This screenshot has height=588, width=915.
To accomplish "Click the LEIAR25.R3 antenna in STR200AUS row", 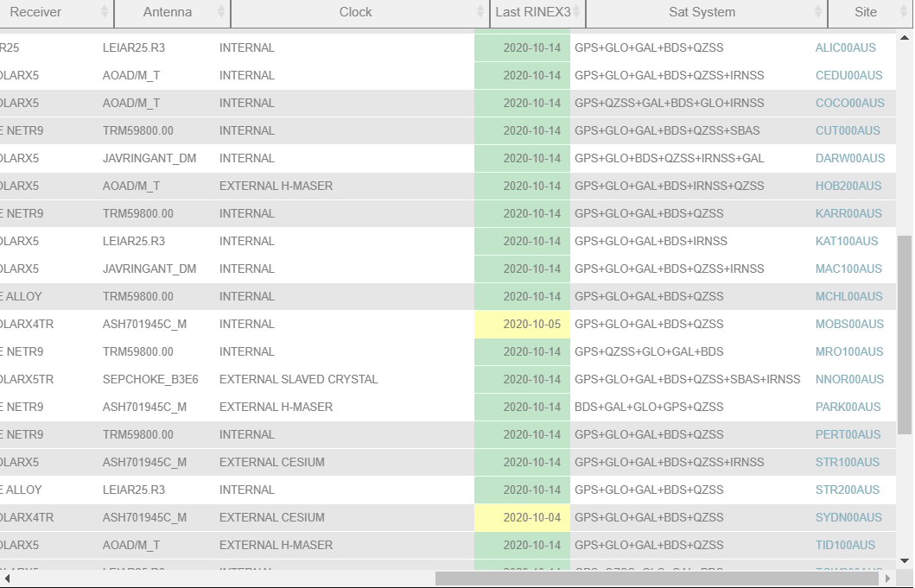I will [x=134, y=490].
